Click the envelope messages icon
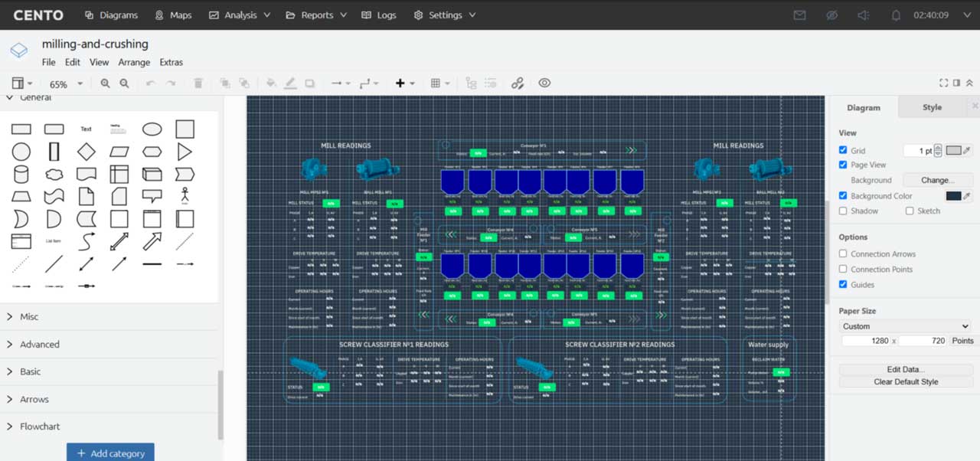Screen dimensions: 980x461 pyautogui.click(x=799, y=15)
